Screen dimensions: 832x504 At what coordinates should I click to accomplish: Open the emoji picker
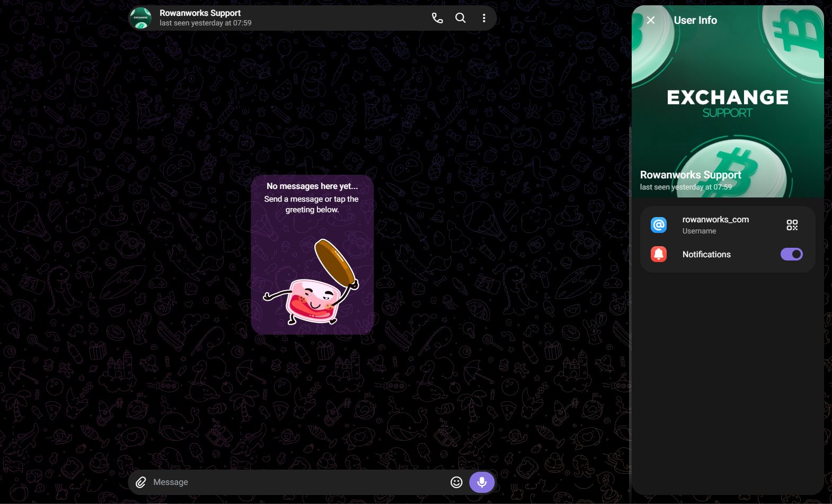pyautogui.click(x=456, y=482)
